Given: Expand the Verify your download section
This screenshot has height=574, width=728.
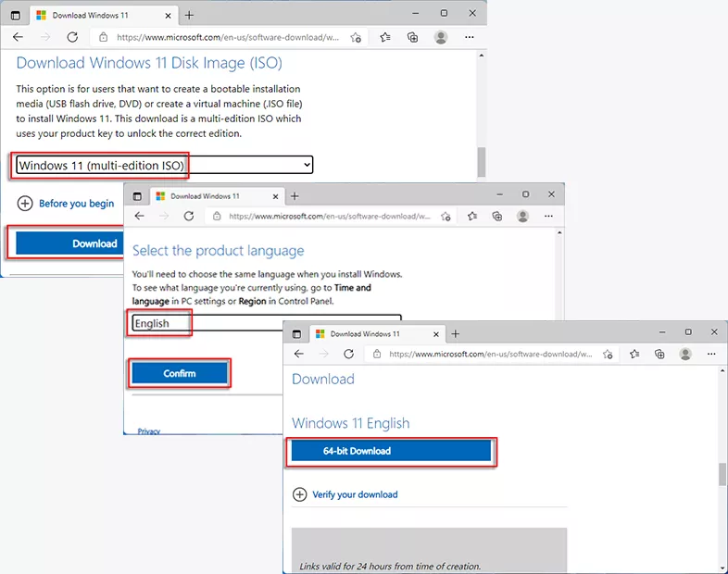Looking at the screenshot, I should click(345, 494).
